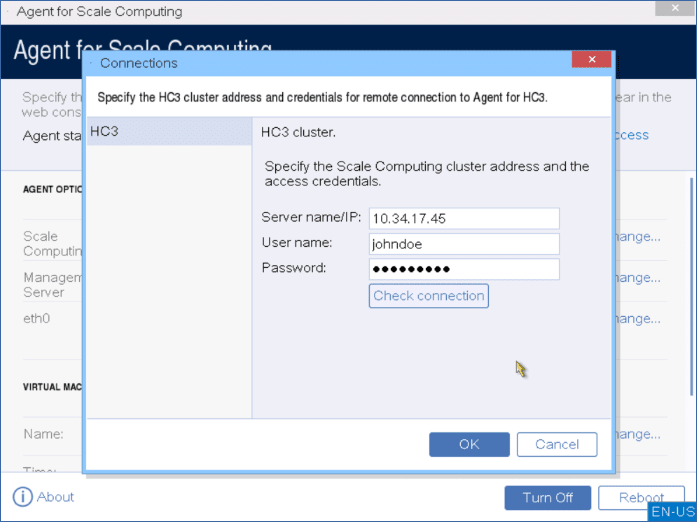Close the Agent for Scale Computing window
The image size is (697, 522).
tap(675, 8)
